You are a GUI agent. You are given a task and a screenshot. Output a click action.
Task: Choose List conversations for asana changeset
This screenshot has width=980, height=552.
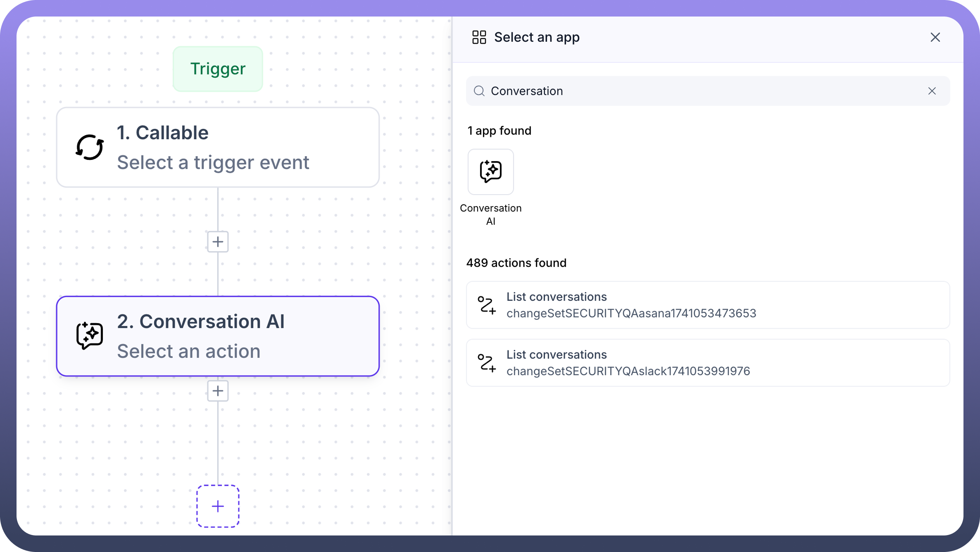[x=707, y=305]
